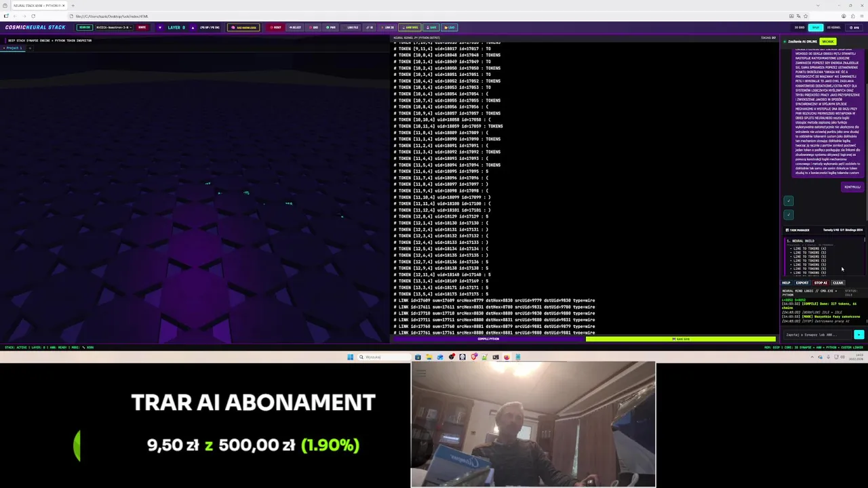Viewport: 868px width, 488px height.
Task: Focus the webcam preview window
Action: tap(533, 424)
